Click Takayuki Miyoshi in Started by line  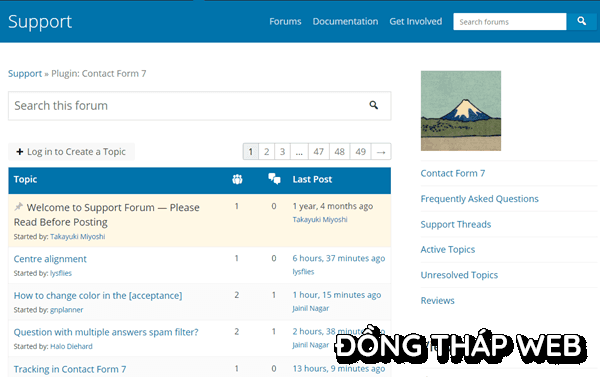coord(78,237)
